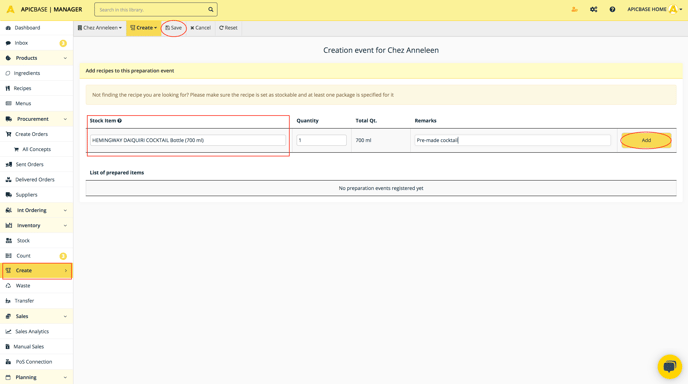Reset the creation form

[x=228, y=28]
